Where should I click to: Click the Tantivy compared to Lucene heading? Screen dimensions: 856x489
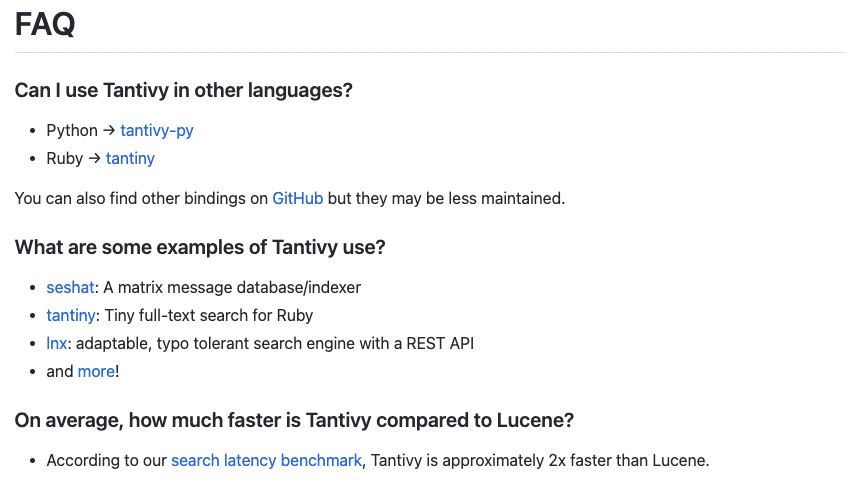(294, 420)
